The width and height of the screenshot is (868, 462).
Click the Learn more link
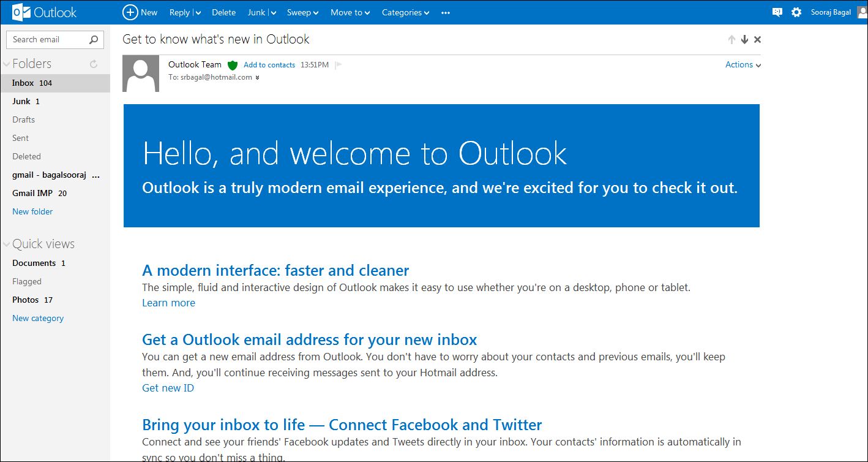point(168,303)
